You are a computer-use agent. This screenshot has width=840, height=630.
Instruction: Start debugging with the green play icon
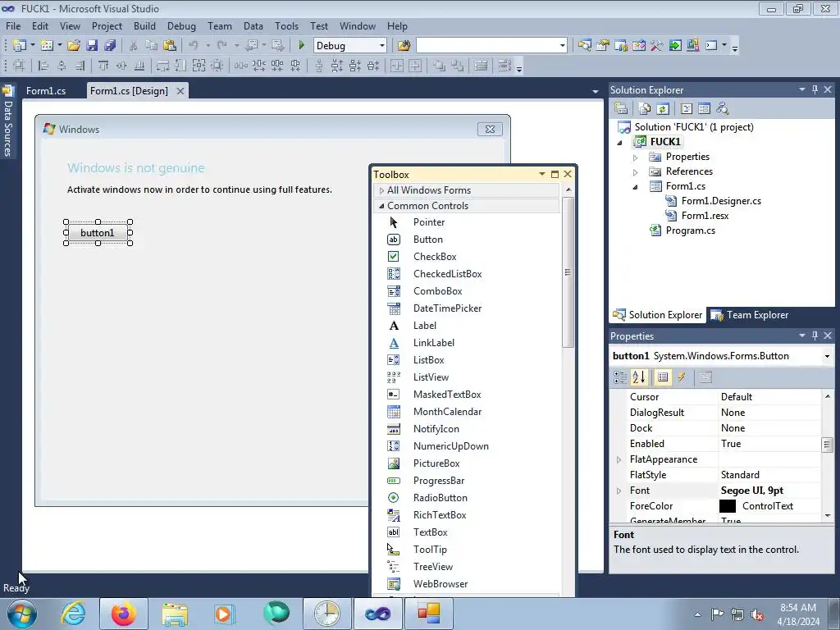pos(301,46)
